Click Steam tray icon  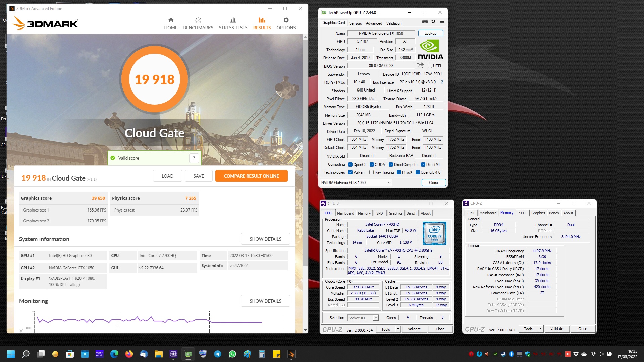(x=503, y=354)
